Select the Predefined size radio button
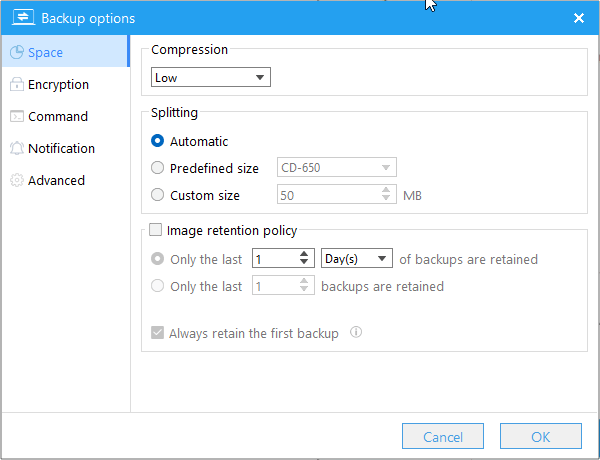 pyautogui.click(x=157, y=168)
